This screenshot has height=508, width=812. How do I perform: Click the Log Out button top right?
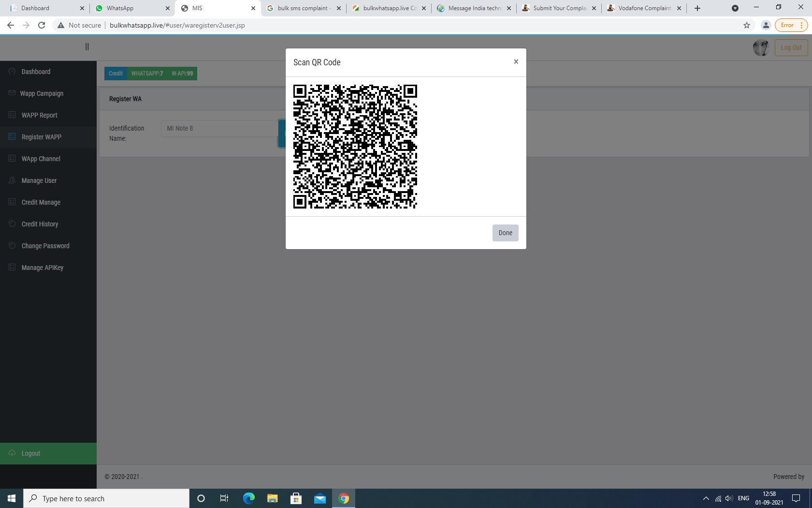coord(791,47)
